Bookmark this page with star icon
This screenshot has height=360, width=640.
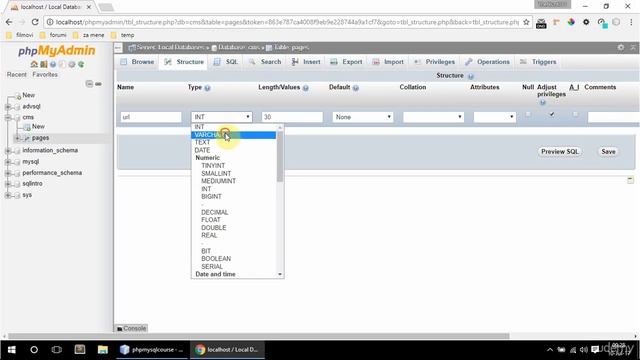pyautogui.click(x=527, y=22)
